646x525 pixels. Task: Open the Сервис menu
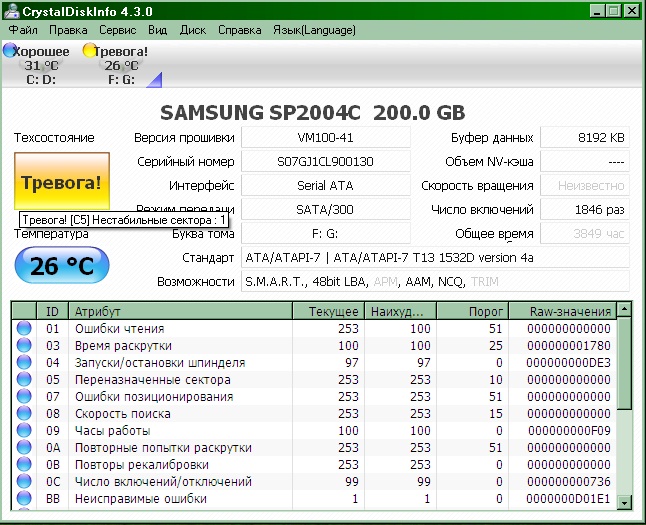117,30
